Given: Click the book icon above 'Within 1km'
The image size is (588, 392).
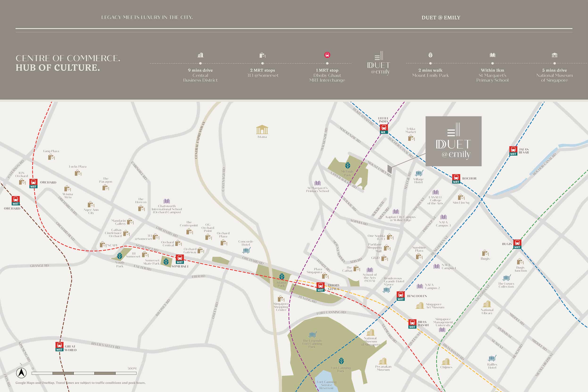Looking at the screenshot, I should 493,55.
